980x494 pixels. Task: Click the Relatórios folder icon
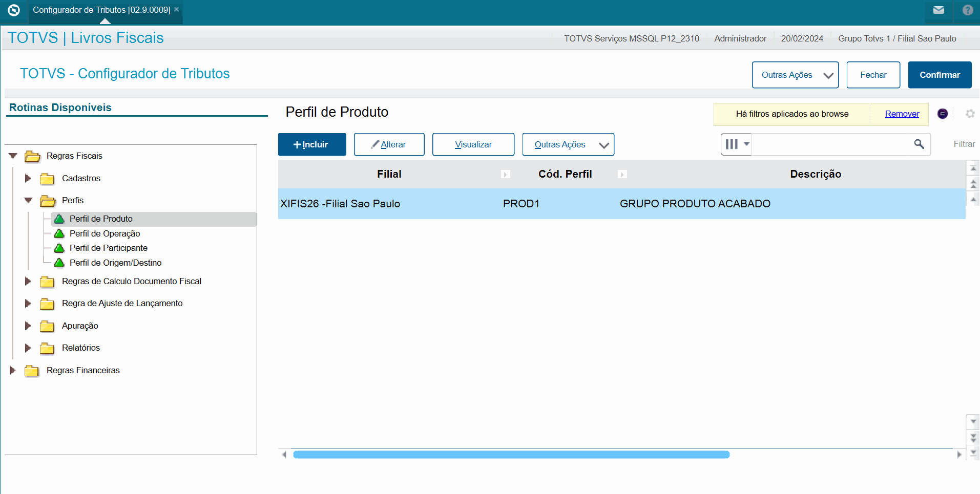tap(47, 348)
